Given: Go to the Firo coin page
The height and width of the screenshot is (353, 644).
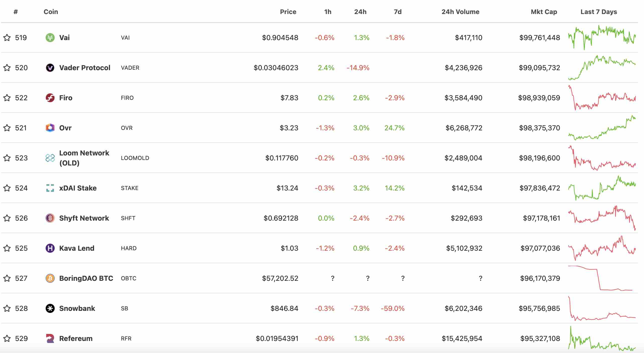Looking at the screenshot, I should tap(66, 98).
